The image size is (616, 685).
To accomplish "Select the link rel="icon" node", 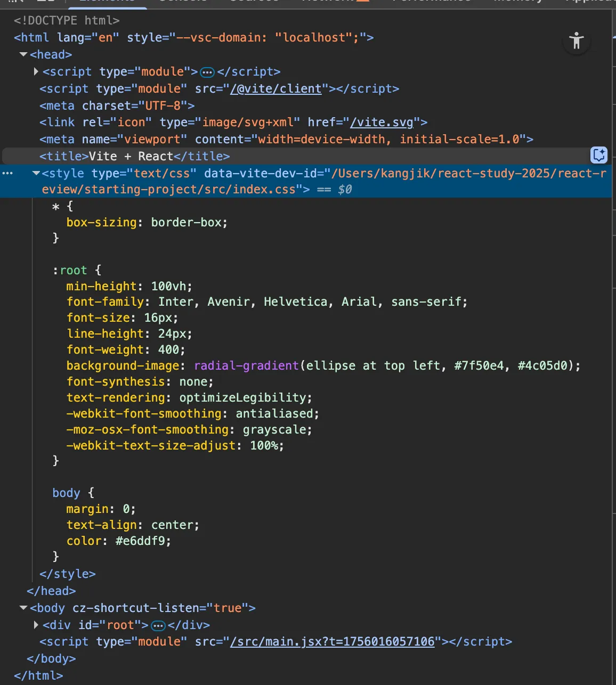I will pyautogui.click(x=233, y=122).
